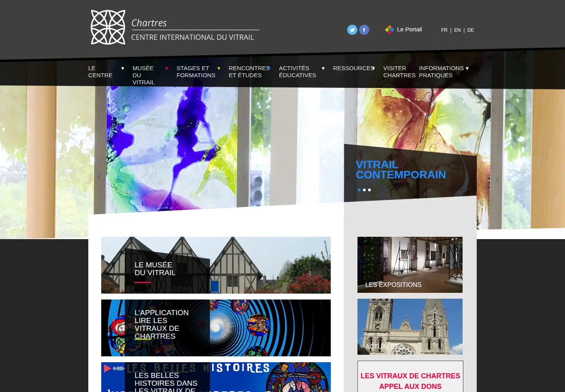Open Rencontres et Études menu
565x392 pixels.
(x=249, y=72)
